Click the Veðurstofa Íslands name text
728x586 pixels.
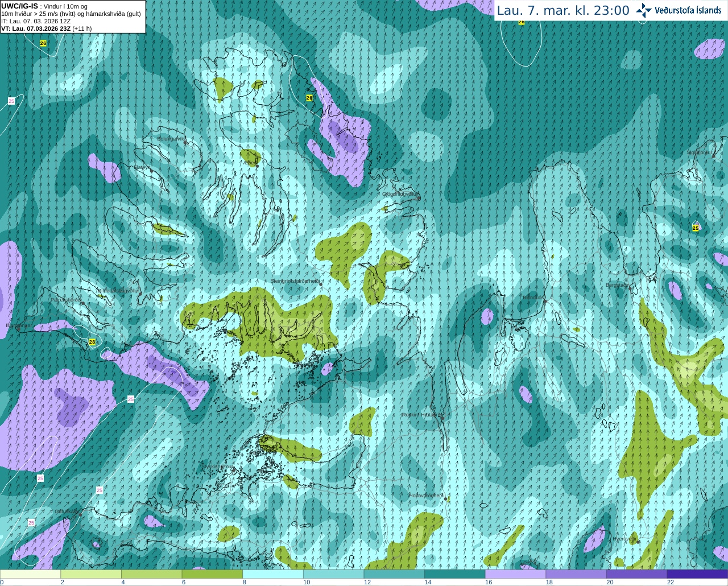[x=688, y=10]
